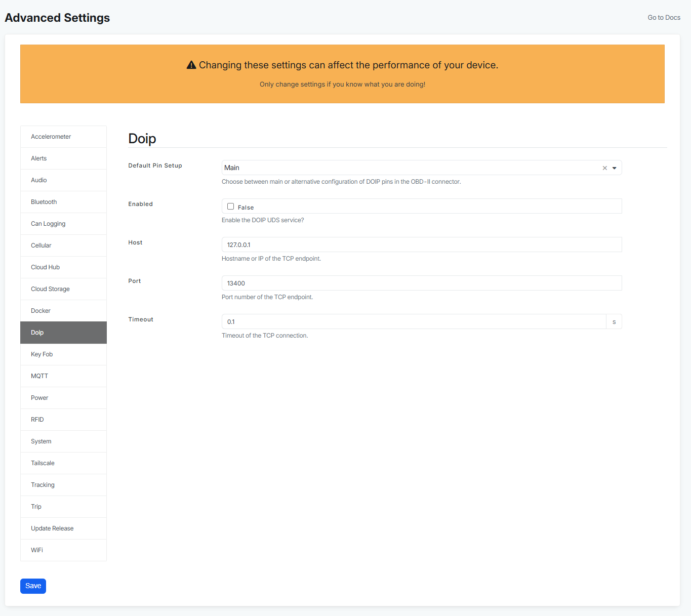
Task: Click the 'Timeout of the TCP connection.' text
Action: click(265, 336)
